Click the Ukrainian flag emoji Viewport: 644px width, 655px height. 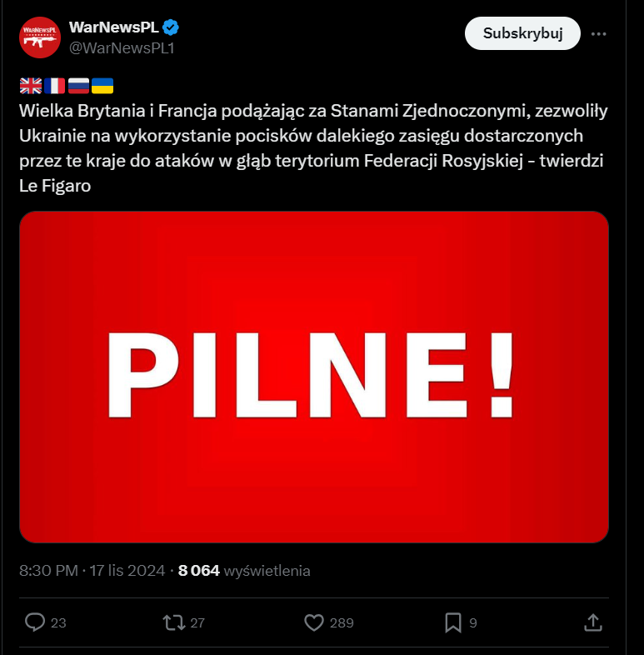coord(102,85)
